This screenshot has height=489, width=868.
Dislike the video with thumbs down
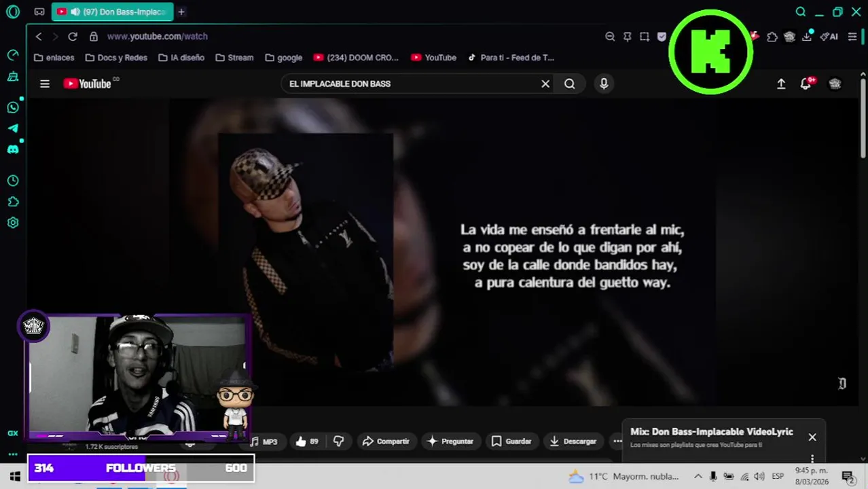339,441
